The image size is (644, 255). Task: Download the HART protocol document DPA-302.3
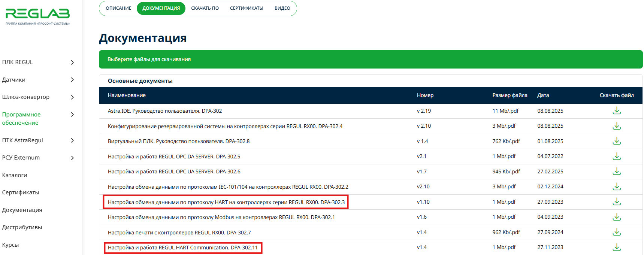pos(616,202)
